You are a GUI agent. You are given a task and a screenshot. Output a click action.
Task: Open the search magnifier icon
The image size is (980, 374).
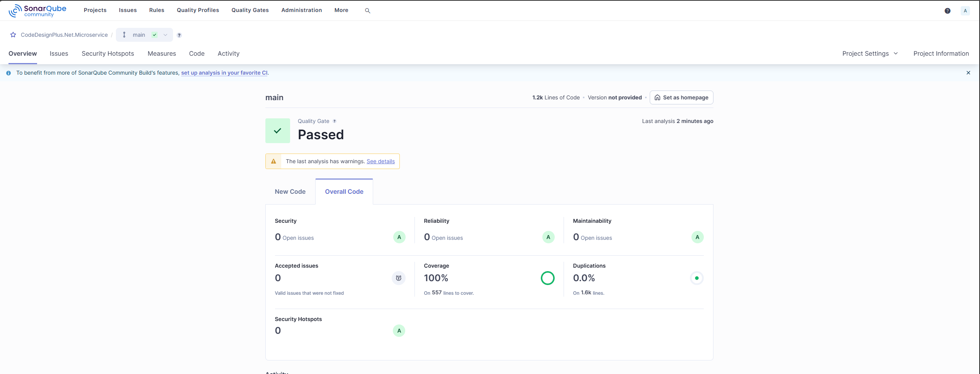click(367, 11)
